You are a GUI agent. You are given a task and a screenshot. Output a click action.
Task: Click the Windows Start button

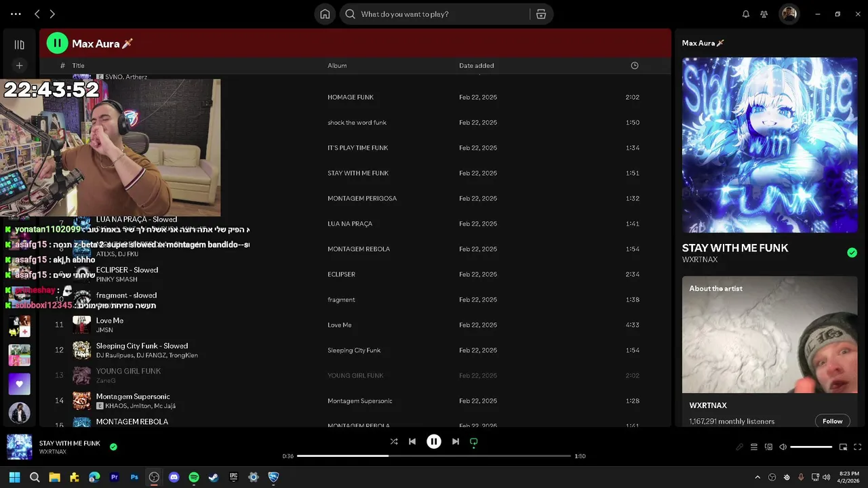pyautogui.click(x=15, y=477)
